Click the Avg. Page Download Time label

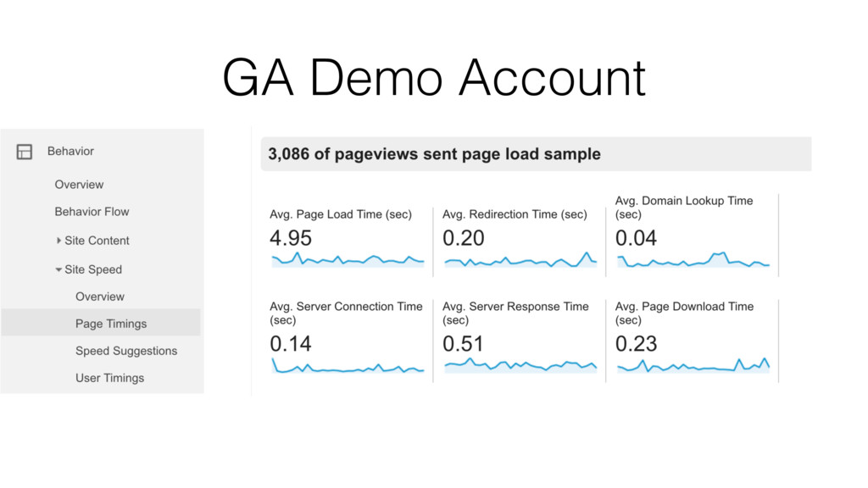point(684,313)
